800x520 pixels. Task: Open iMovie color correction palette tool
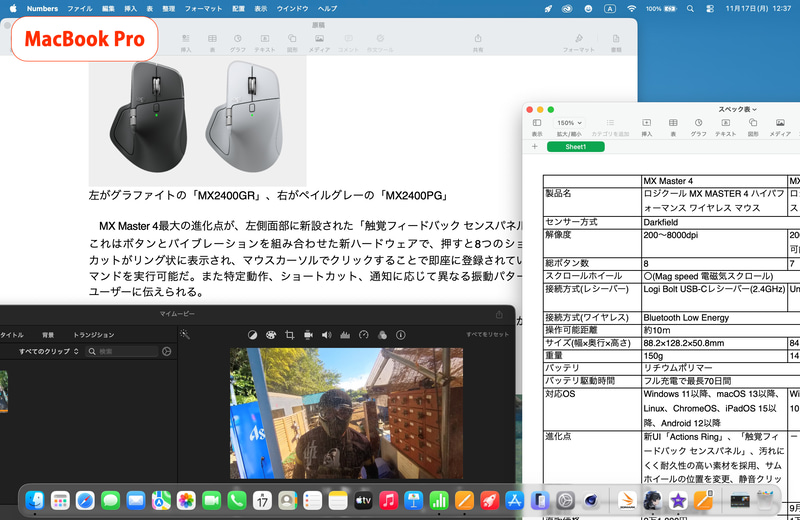271,335
